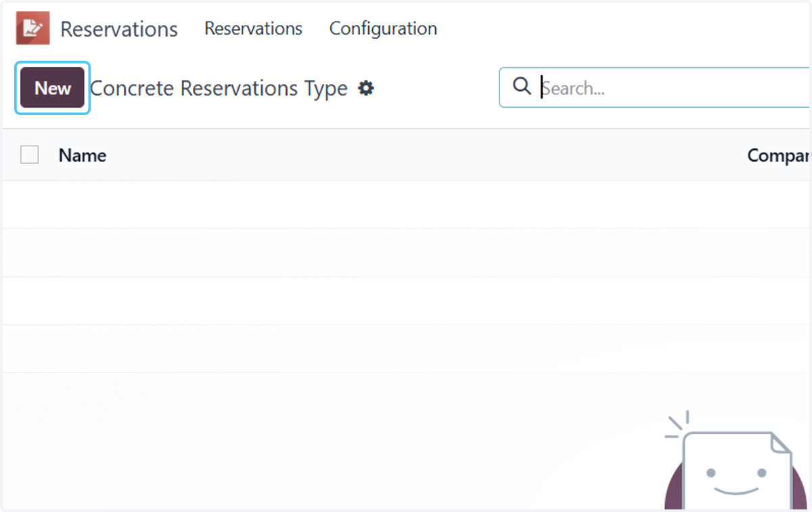Tick the select-all checkbox in table header
This screenshot has width=812, height=512.
29,155
